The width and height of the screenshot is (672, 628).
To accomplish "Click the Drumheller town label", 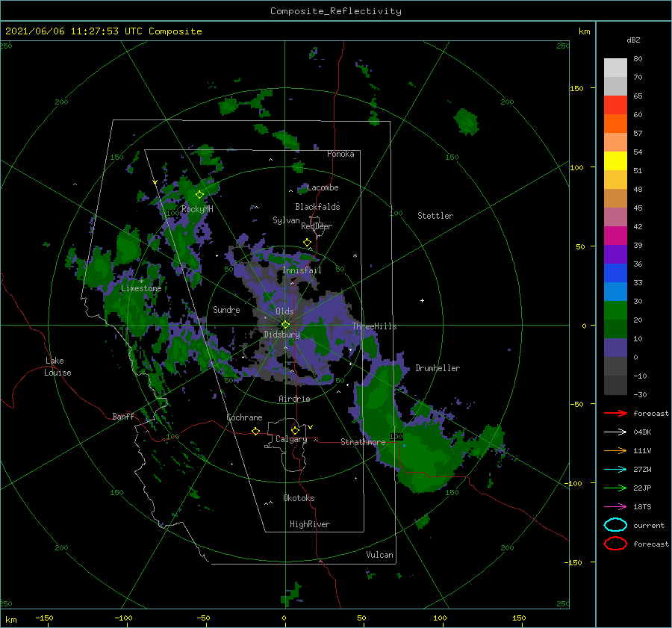I will pyautogui.click(x=438, y=368).
